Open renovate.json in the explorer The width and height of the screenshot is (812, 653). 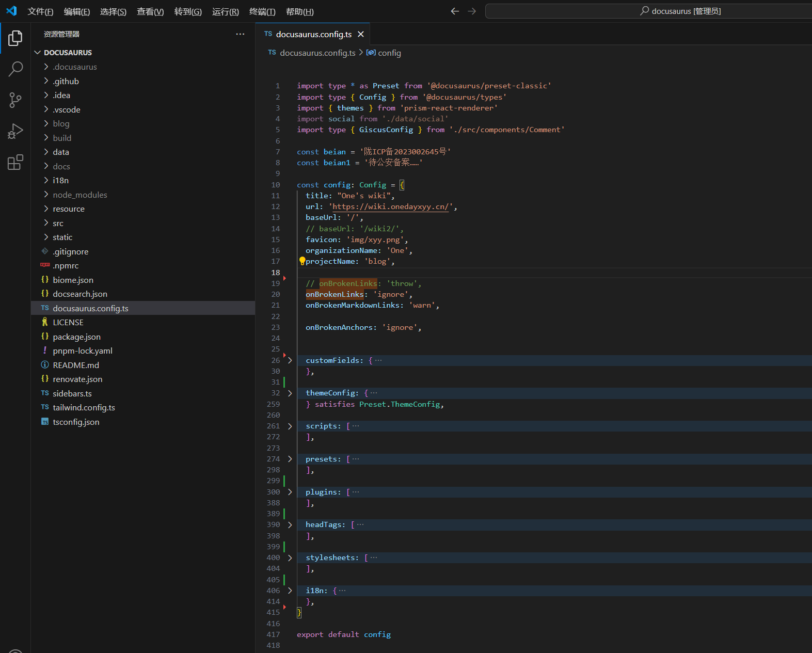point(143,379)
